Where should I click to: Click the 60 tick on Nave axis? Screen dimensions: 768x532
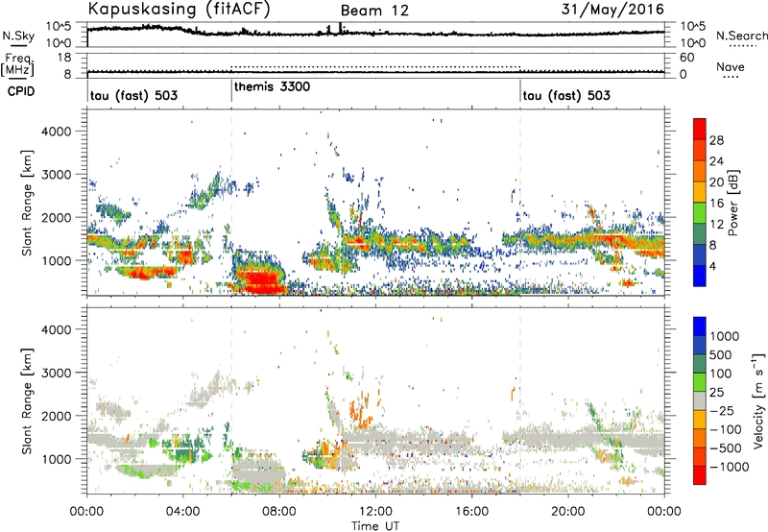click(686, 58)
